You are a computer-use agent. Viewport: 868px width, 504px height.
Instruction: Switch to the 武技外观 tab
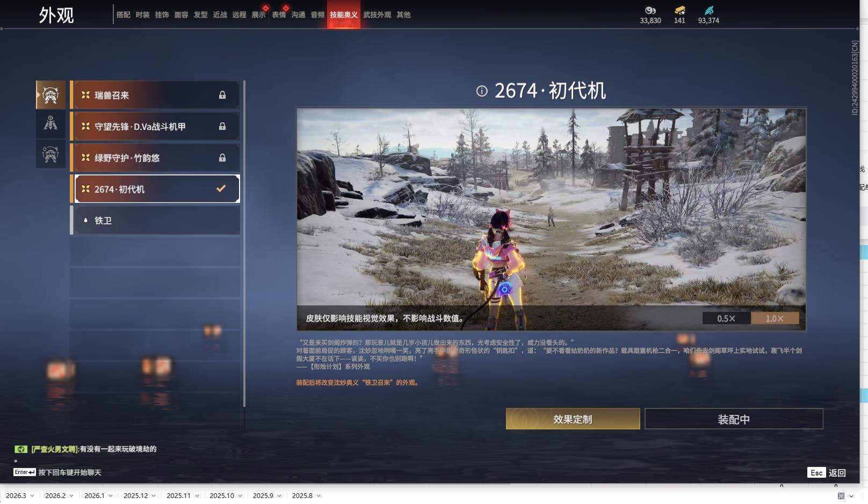377,15
